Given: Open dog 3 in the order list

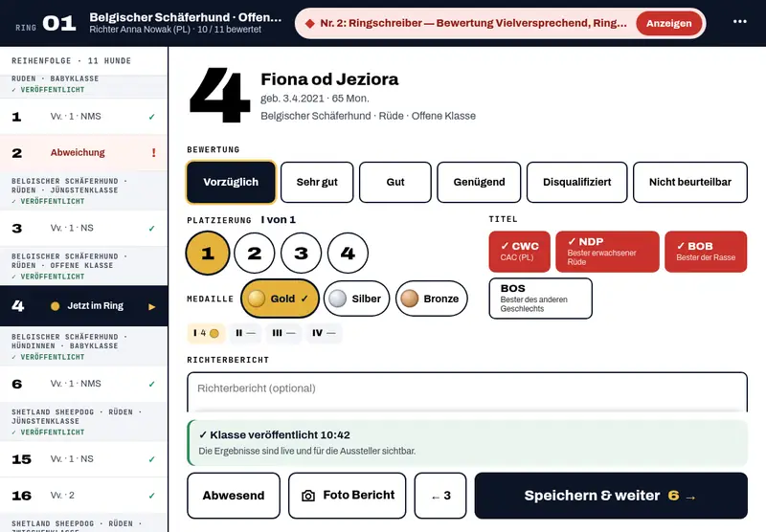Looking at the screenshot, I should tap(83, 229).
